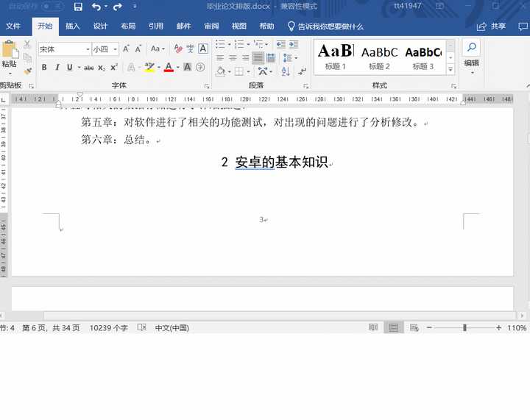Screen dimensions: 530x420
Task: Clear all formatting with the eraser A icon
Action: point(178,49)
